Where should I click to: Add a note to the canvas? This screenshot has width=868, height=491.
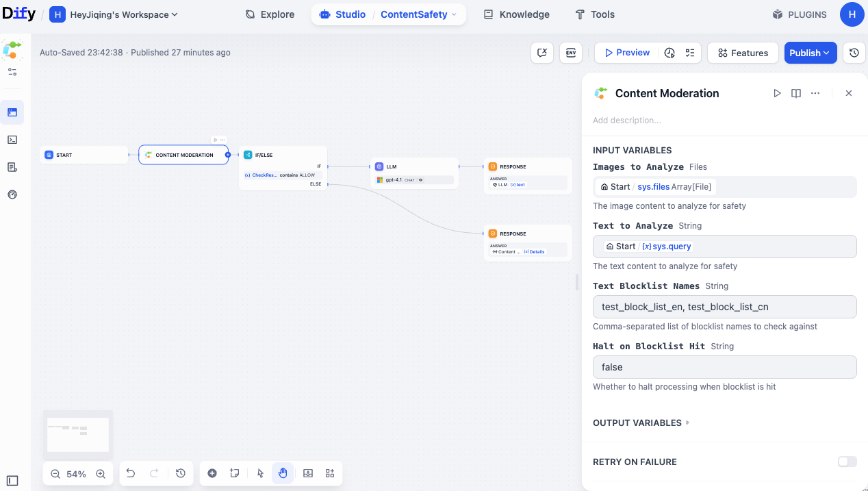click(235, 473)
